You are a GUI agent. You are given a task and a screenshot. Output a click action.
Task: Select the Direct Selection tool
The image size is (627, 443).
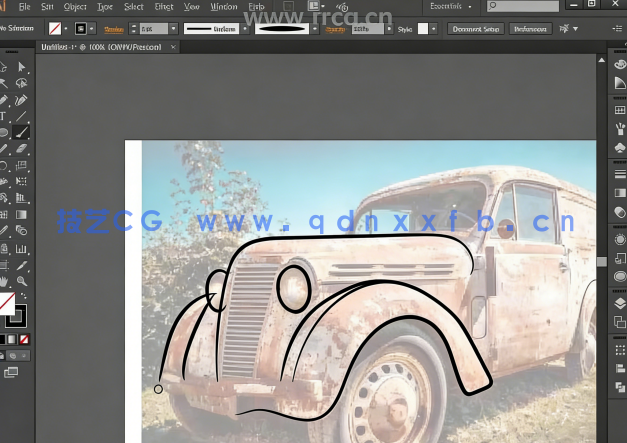coord(21,67)
